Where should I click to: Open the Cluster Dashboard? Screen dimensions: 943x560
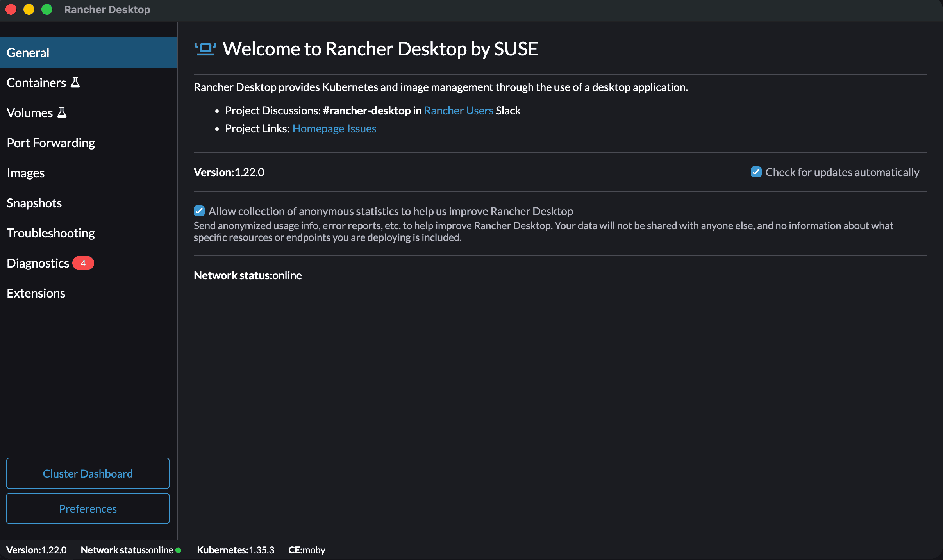tap(88, 473)
